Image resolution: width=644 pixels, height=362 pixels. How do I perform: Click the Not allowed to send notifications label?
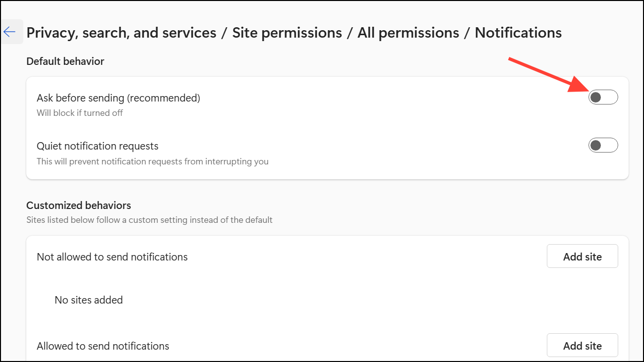(112, 257)
